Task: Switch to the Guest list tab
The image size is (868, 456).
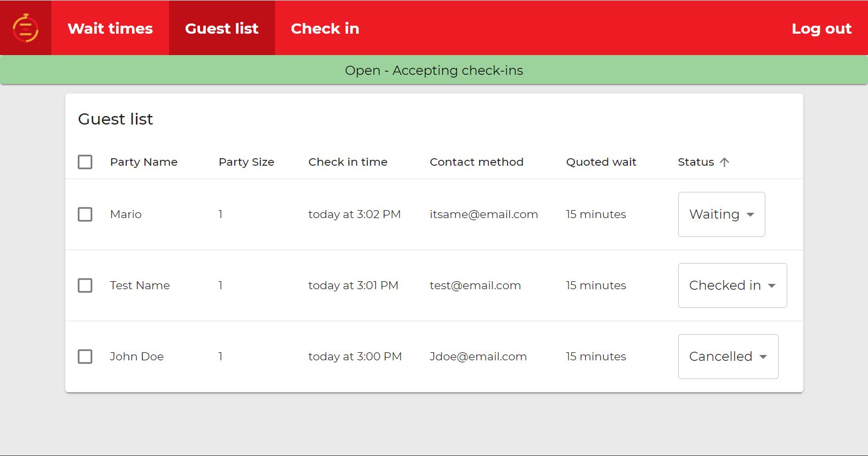Action: pyautogui.click(x=221, y=28)
